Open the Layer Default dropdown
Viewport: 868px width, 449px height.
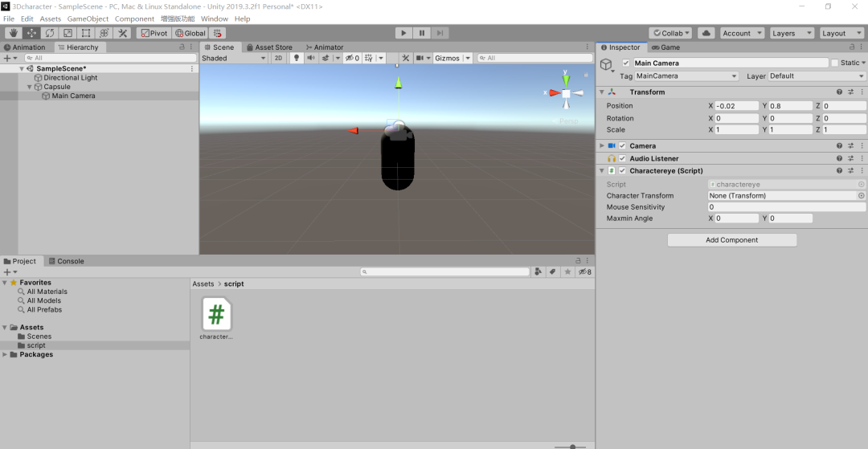(x=817, y=76)
